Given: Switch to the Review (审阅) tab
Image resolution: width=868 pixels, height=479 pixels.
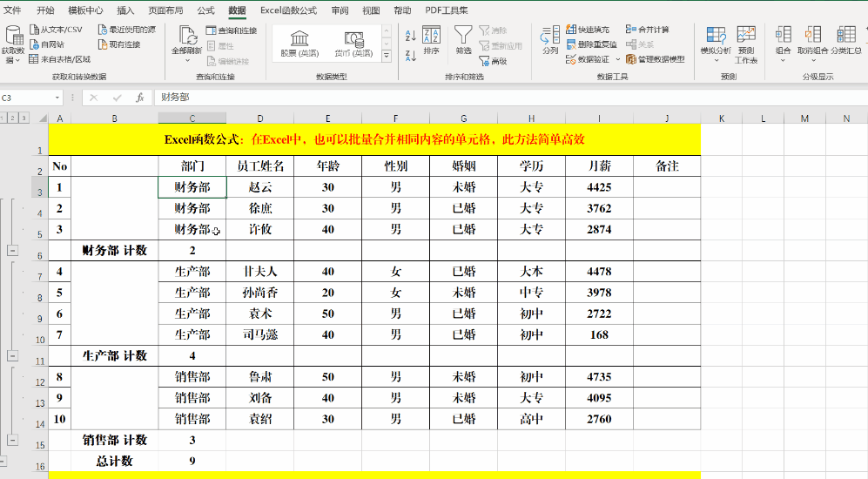Looking at the screenshot, I should click(x=340, y=10).
